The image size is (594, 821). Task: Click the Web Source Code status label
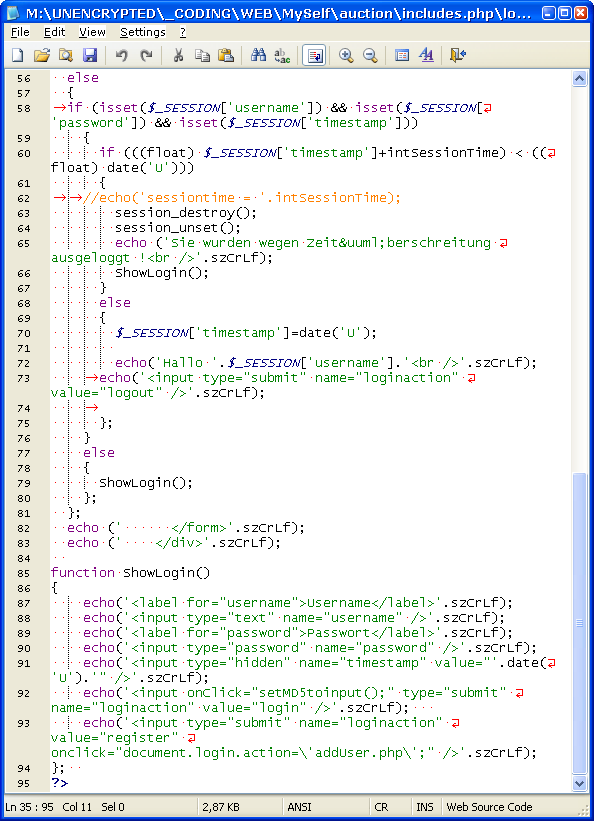pos(489,807)
